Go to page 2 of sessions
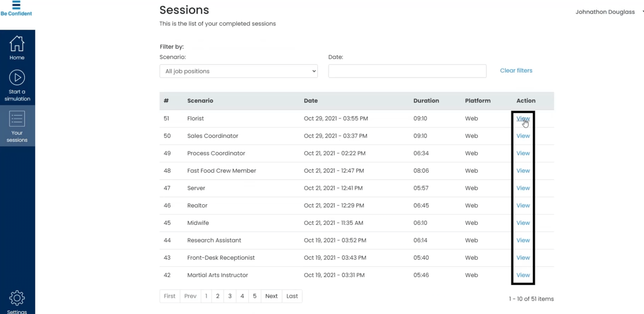The image size is (644, 314). 218,296
